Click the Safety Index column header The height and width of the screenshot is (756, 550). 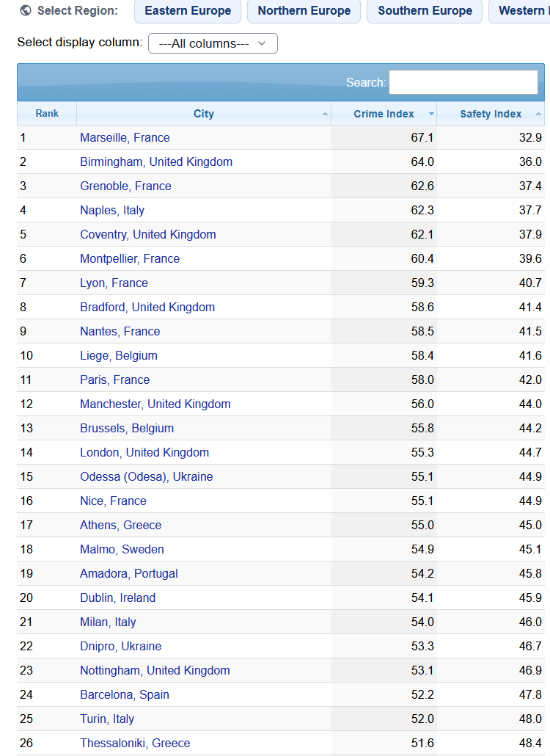(491, 114)
